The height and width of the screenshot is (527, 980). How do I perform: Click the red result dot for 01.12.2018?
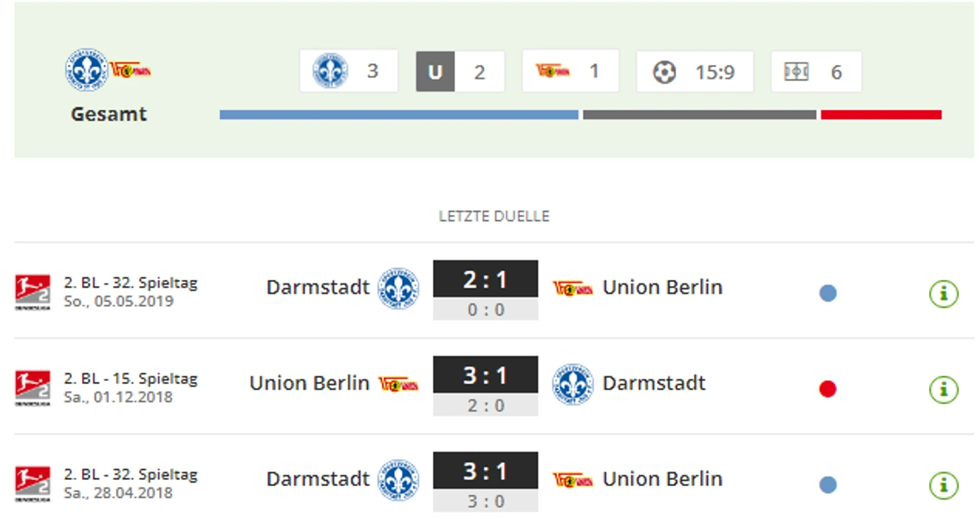coord(828,389)
